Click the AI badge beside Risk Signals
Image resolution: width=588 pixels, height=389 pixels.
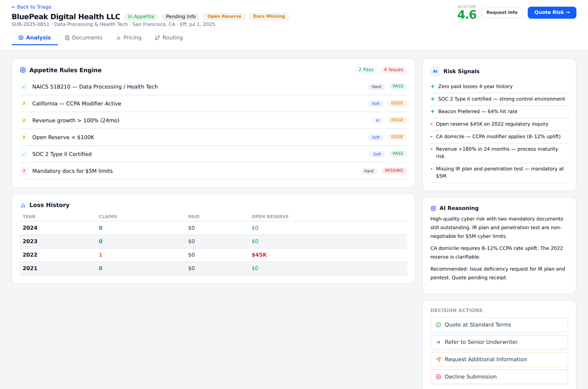[x=435, y=71]
